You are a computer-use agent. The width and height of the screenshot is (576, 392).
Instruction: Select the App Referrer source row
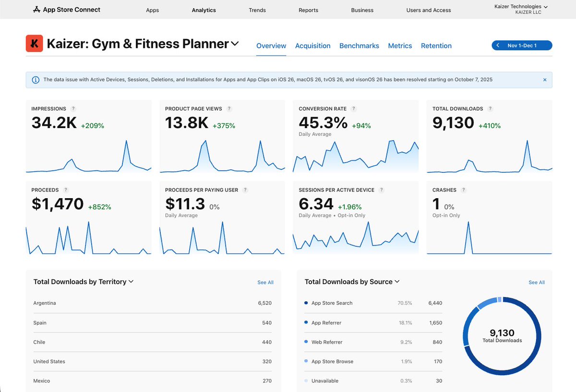(373, 323)
